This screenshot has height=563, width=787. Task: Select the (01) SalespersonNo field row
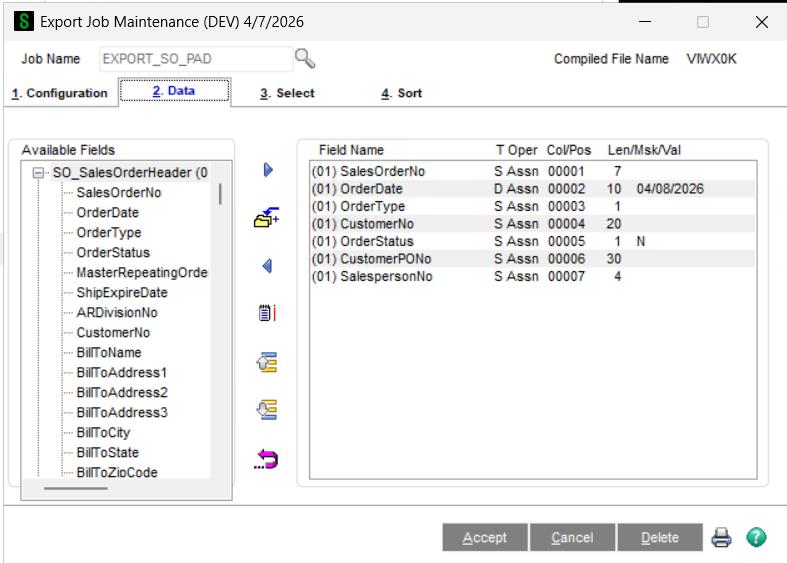point(533,276)
